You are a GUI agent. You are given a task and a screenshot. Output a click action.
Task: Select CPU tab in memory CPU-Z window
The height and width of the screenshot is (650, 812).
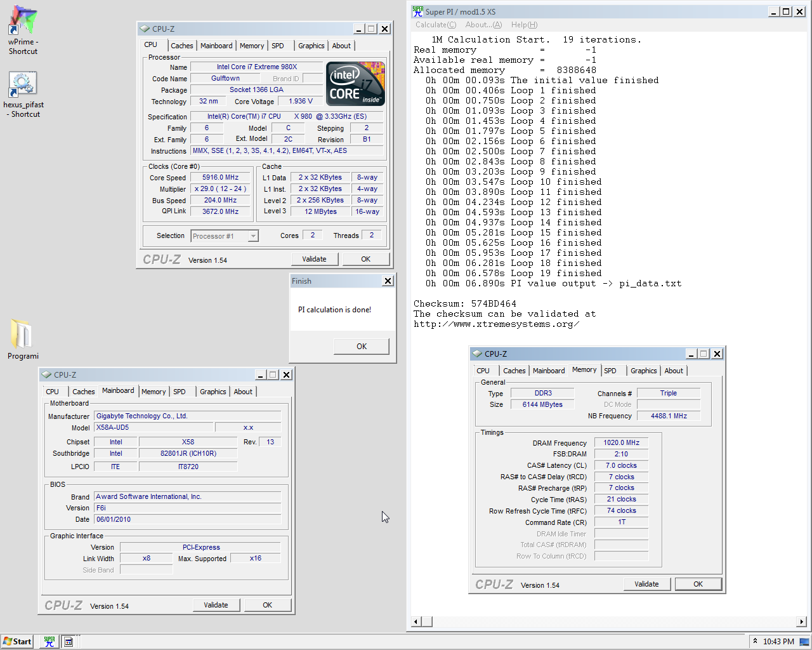tap(483, 371)
